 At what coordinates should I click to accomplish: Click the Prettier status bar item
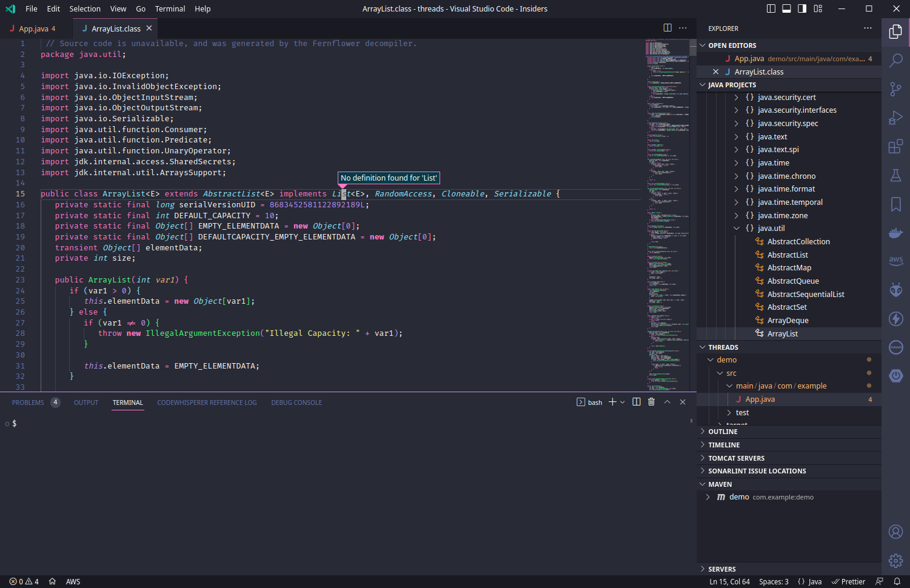click(x=848, y=581)
